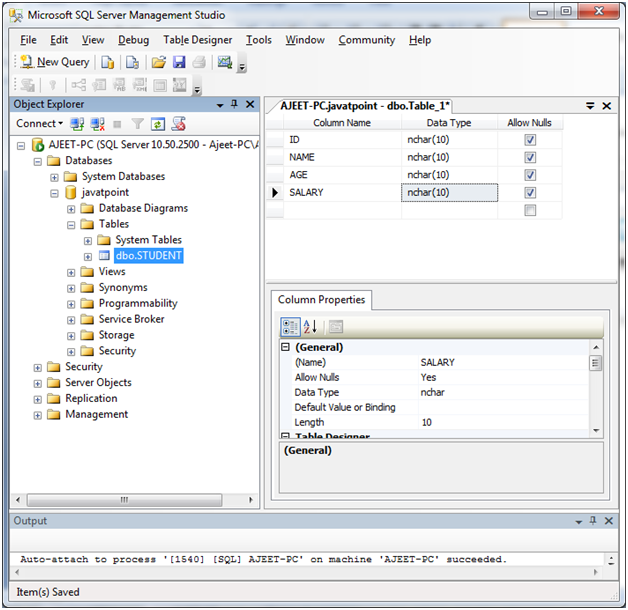
Task: Expand the dbo.STUDENT table node
Action: click(x=88, y=257)
